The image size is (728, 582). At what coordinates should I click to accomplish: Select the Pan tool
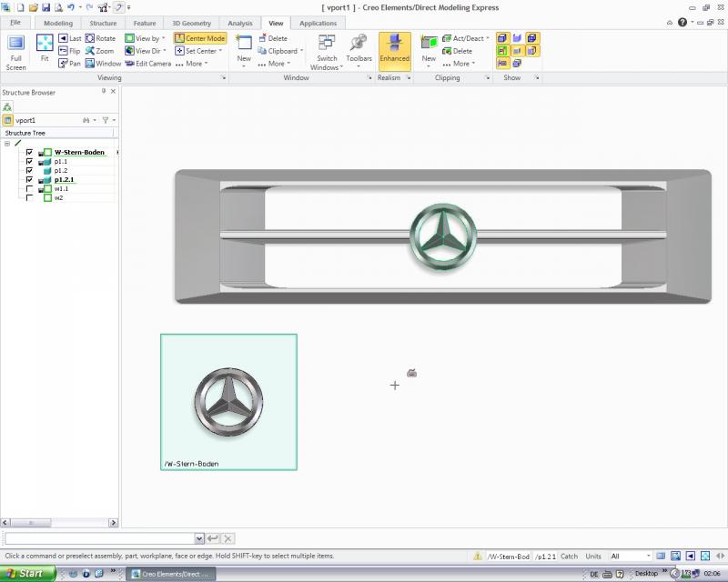70,64
